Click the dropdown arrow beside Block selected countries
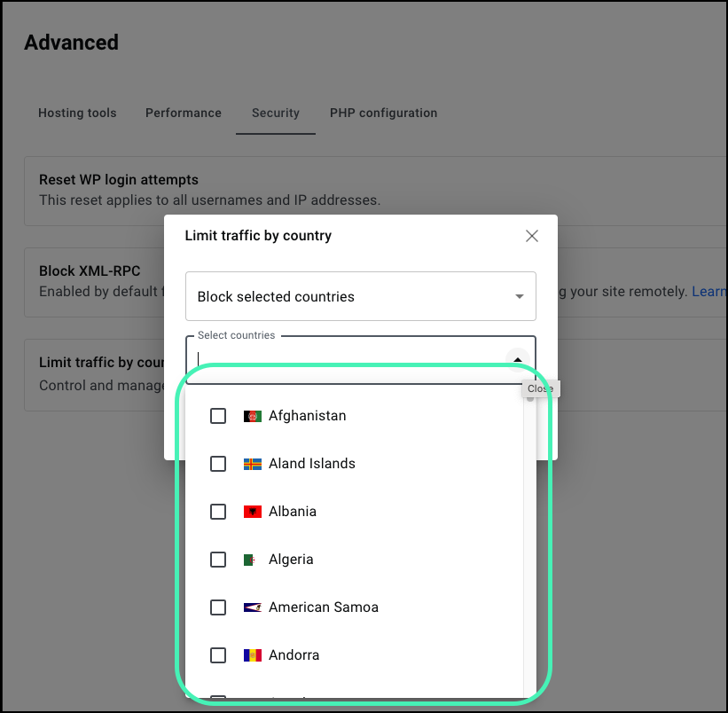 pos(520,296)
